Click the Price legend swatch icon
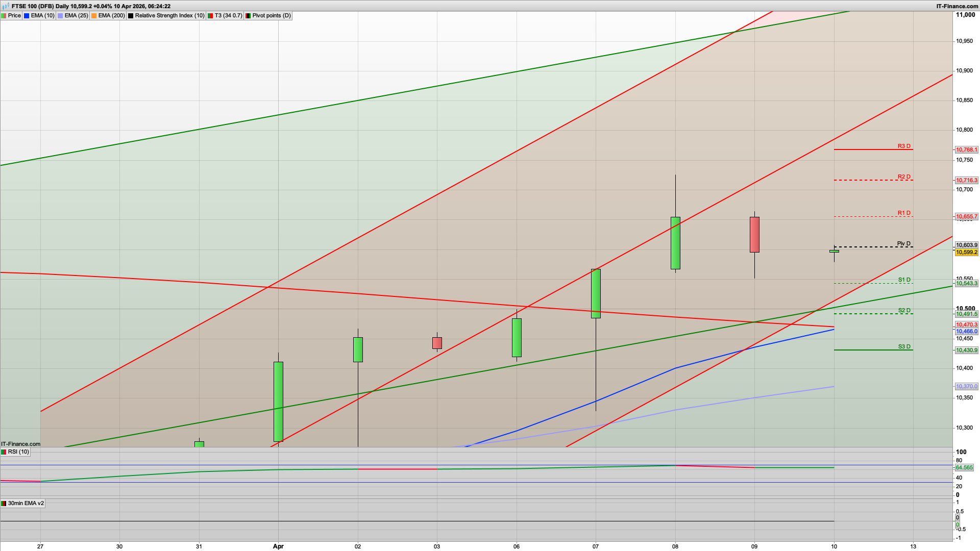 (x=5, y=15)
